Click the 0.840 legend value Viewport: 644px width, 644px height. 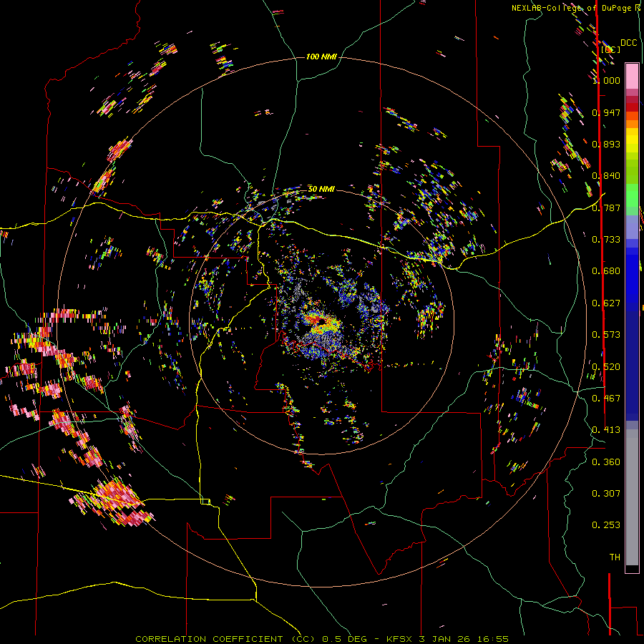tap(606, 176)
